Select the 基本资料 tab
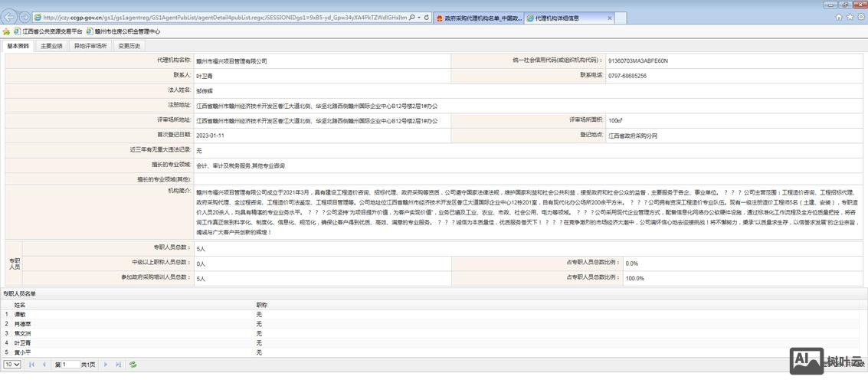This screenshot has width=868, height=383. [18, 46]
